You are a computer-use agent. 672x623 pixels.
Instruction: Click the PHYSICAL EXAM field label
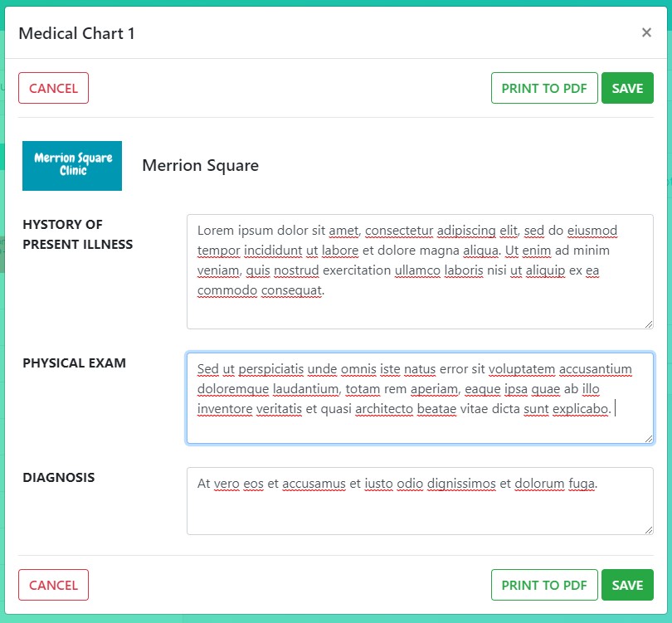click(x=74, y=363)
